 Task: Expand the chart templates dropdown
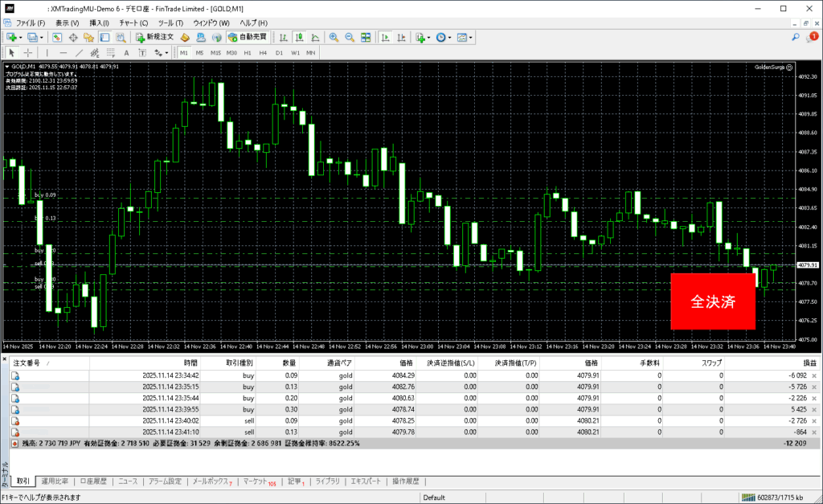click(x=471, y=38)
